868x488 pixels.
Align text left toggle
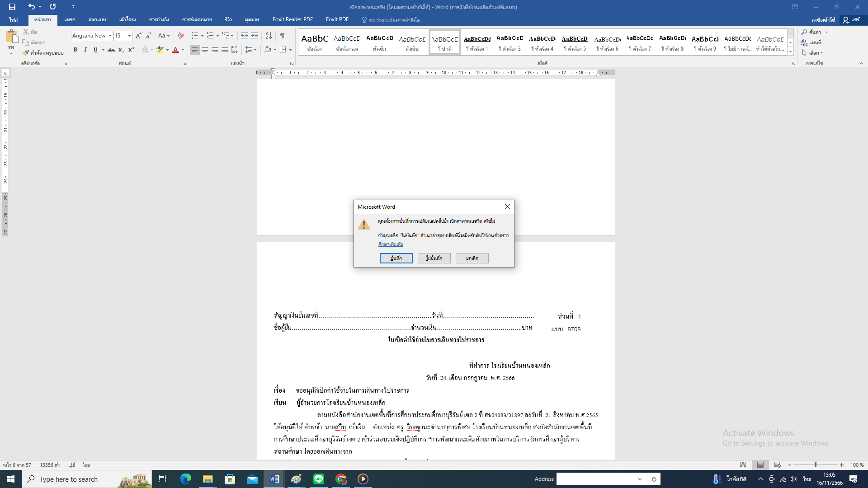pyautogui.click(x=194, y=50)
